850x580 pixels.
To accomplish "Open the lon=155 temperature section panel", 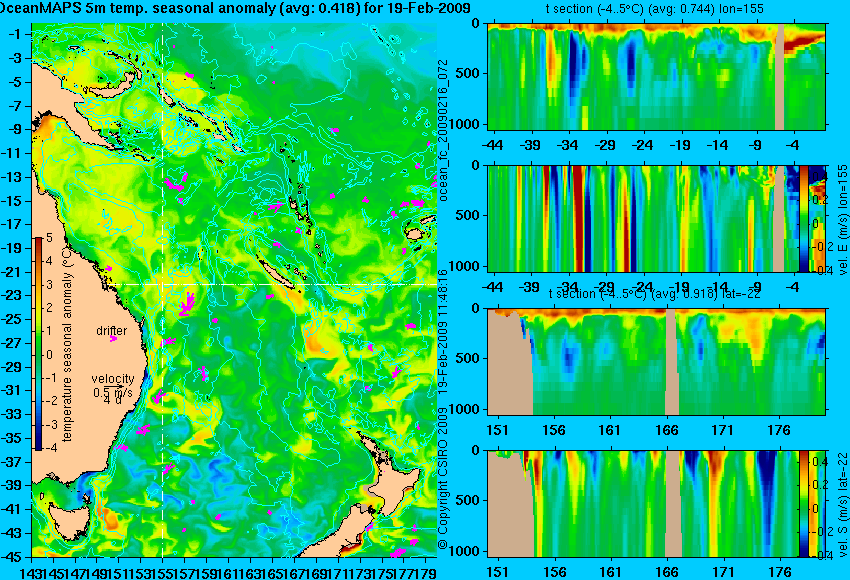I will tap(656, 76).
